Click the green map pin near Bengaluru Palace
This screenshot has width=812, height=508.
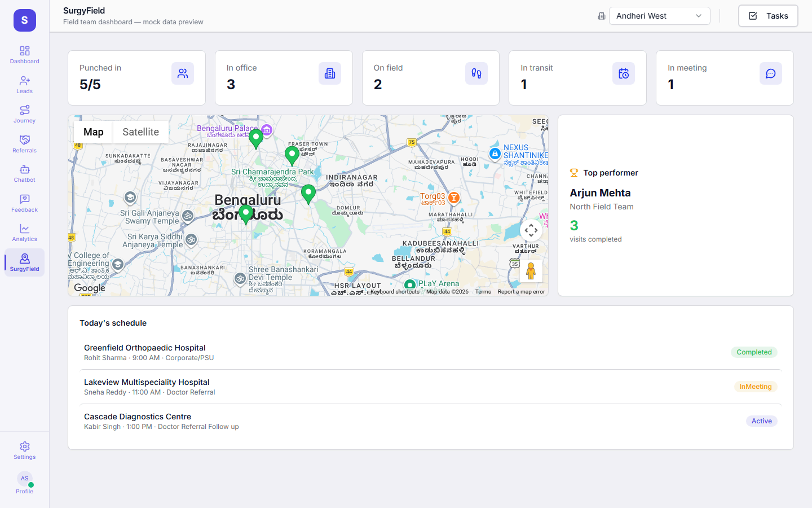tap(256, 139)
